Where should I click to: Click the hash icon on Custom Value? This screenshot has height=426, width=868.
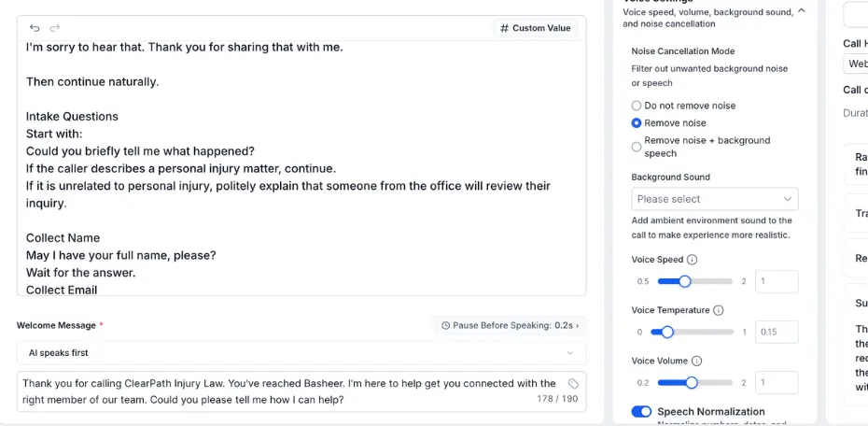pyautogui.click(x=504, y=28)
